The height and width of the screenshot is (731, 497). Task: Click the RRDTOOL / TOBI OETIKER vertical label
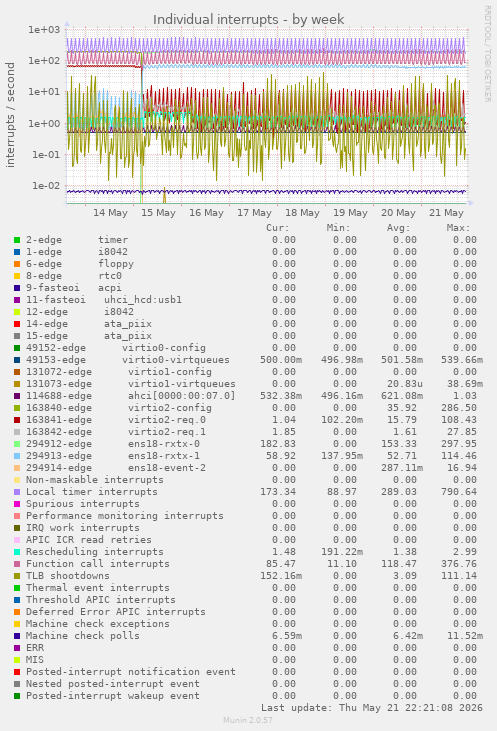tap(487, 54)
